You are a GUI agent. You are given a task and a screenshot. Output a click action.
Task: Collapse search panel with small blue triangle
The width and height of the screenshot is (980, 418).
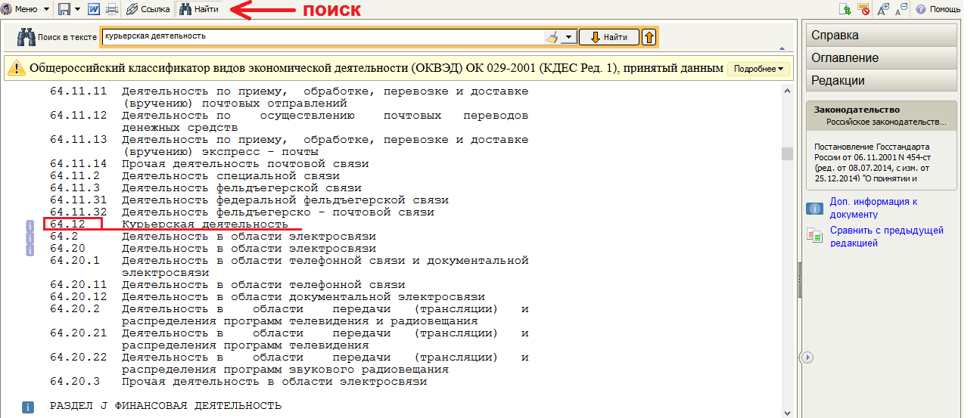pos(781,49)
